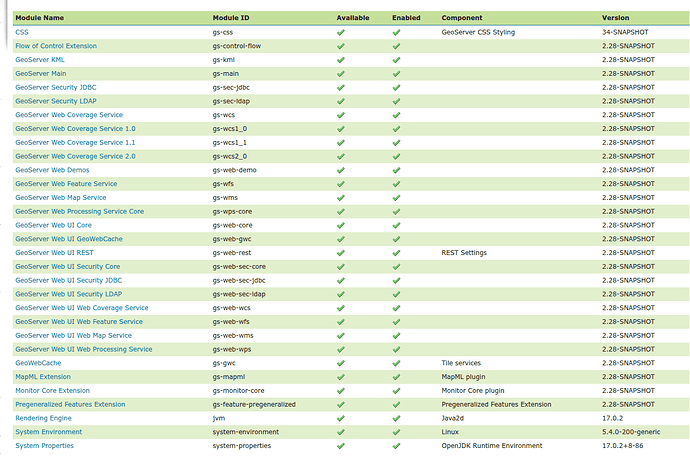The width and height of the screenshot is (690, 456).
Task: Click Available checkmark for GeoServer Web Demos
Action: (341, 170)
